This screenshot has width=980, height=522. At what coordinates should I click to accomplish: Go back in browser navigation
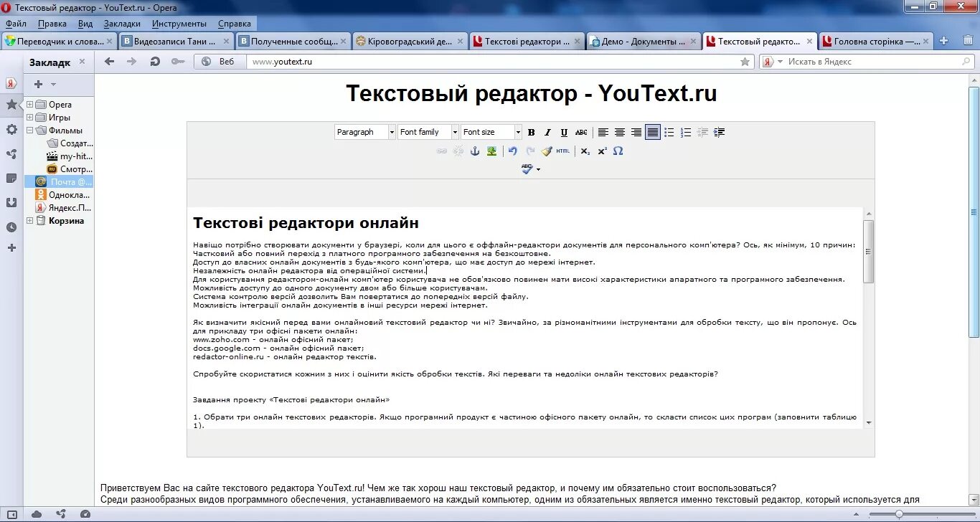pos(109,62)
